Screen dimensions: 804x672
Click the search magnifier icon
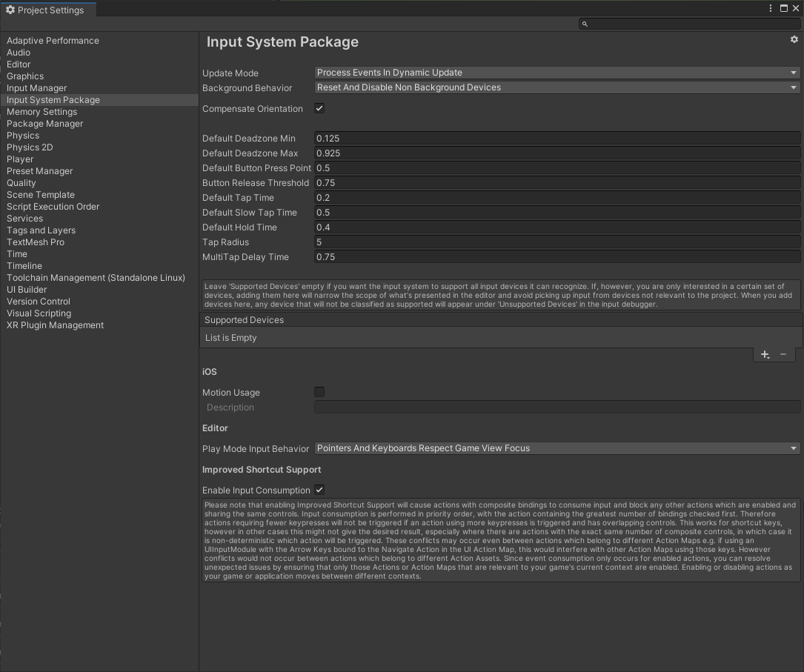pyautogui.click(x=585, y=24)
